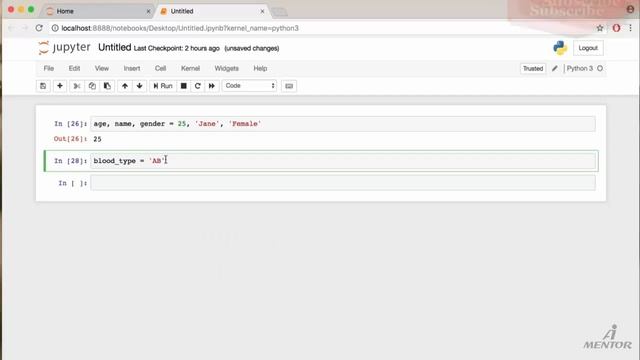Restart kernel and run all cells
The height and width of the screenshot is (360, 640).
point(211,86)
